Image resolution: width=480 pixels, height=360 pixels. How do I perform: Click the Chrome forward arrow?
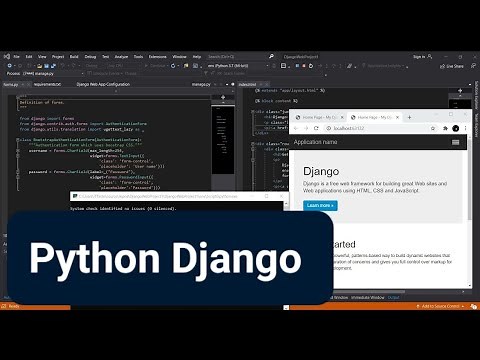tap(306, 128)
